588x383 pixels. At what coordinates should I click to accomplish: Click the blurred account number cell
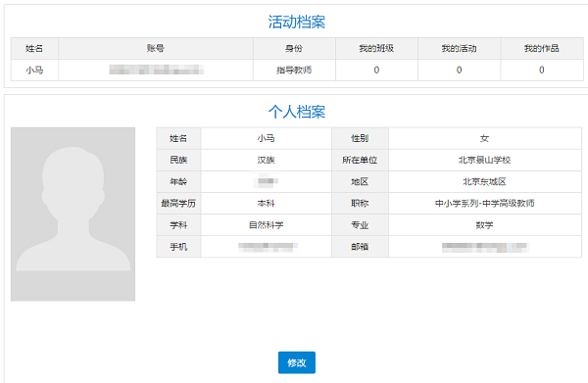pyautogui.click(x=156, y=71)
